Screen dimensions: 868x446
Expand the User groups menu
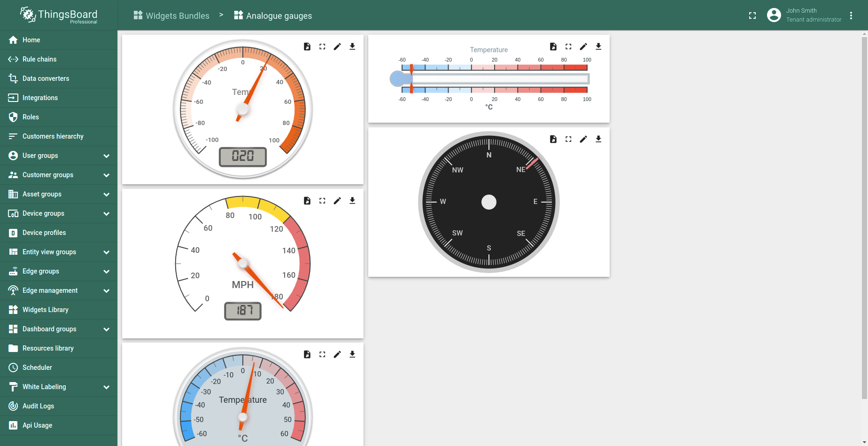pyautogui.click(x=107, y=156)
